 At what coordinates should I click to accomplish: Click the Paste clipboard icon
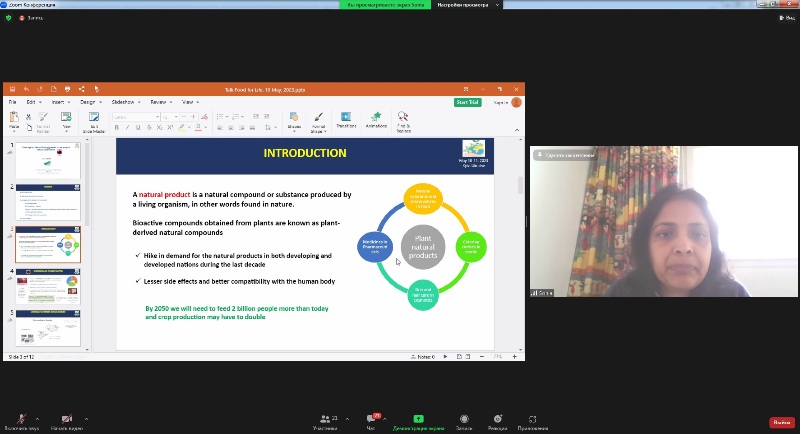(14, 118)
